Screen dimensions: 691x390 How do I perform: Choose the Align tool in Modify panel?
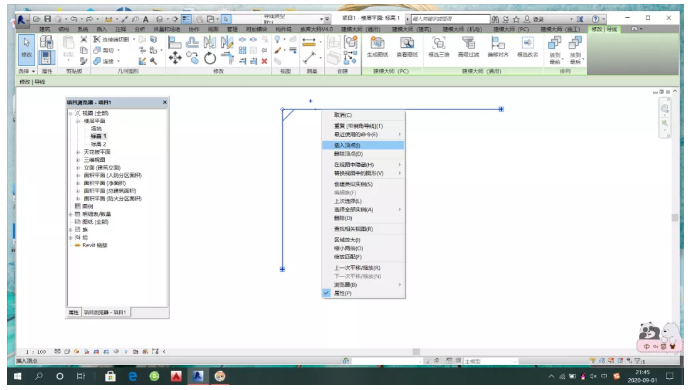click(175, 43)
